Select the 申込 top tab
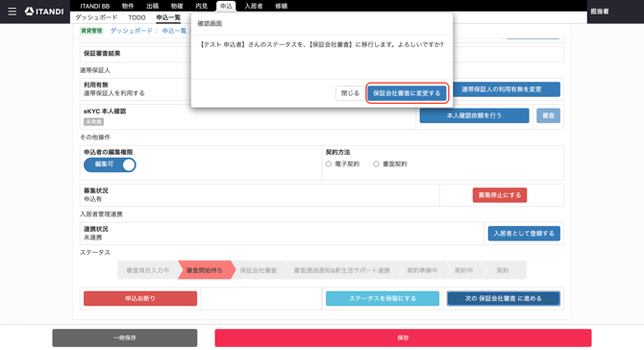This screenshot has height=350, width=644. point(226,6)
